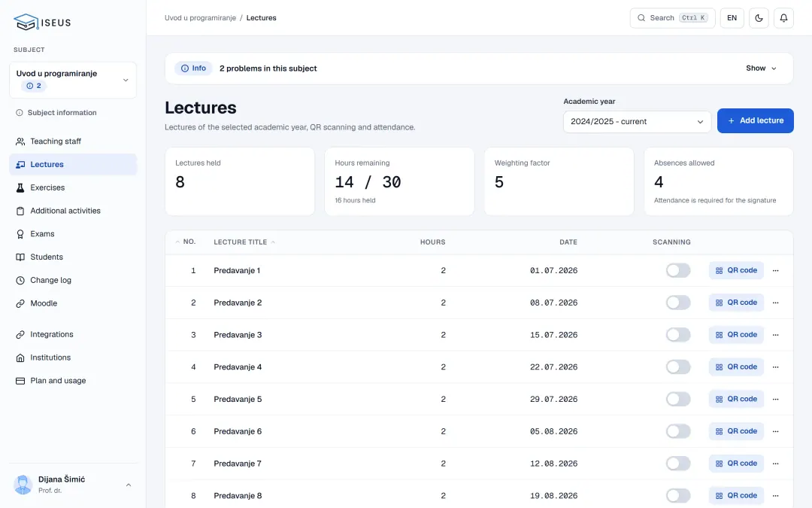Viewport: 812px width, 508px height.
Task: Open more options for Predavanje 3
Action: (x=775, y=335)
